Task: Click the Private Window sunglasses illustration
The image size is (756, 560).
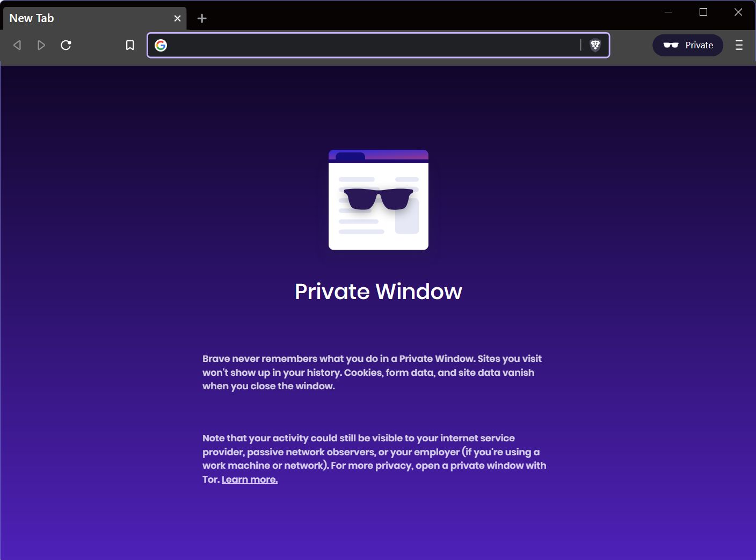Action: pos(378,200)
